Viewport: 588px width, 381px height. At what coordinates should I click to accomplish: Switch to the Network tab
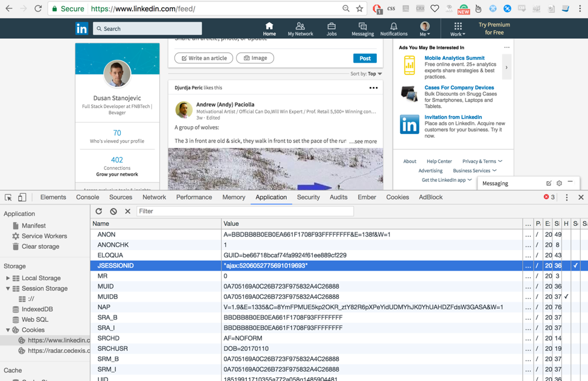[x=154, y=197]
